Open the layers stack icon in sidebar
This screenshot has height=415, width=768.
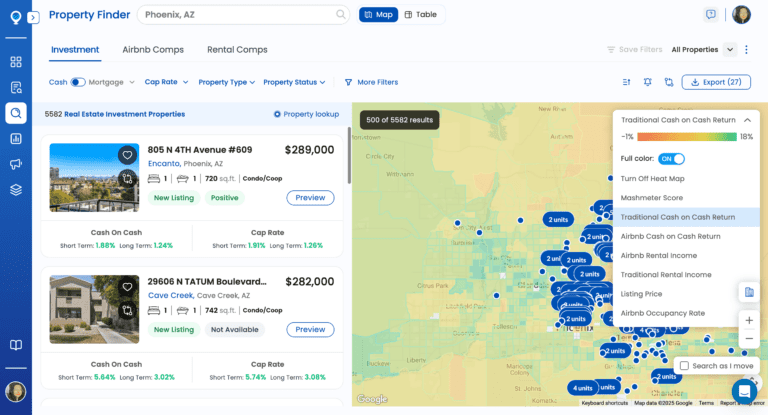click(x=16, y=190)
